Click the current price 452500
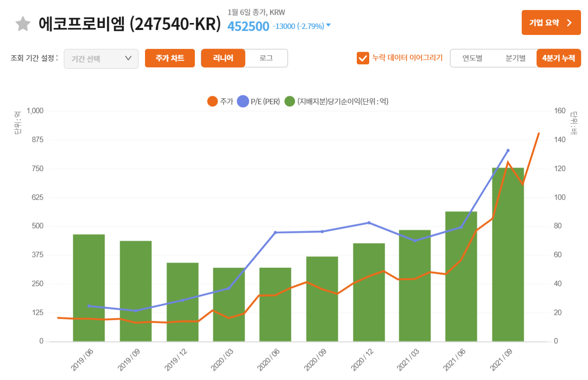Image resolution: width=588 pixels, height=380 pixels. (248, 26)
